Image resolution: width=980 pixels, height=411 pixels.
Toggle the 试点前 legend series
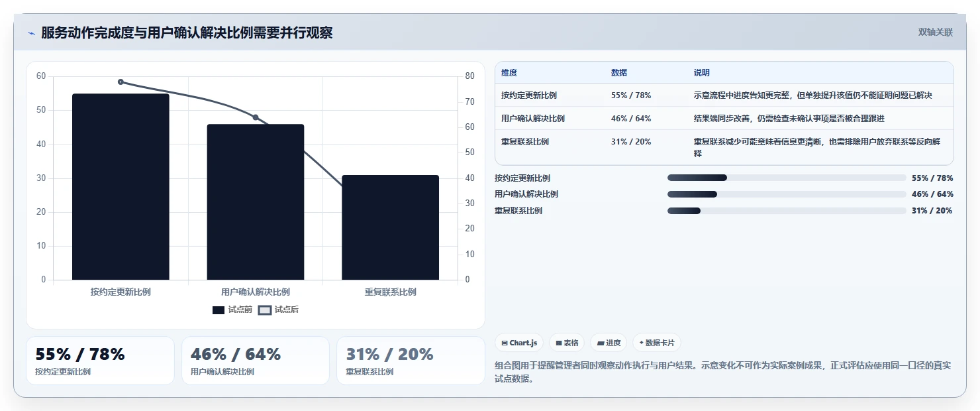tap(232, 310)
